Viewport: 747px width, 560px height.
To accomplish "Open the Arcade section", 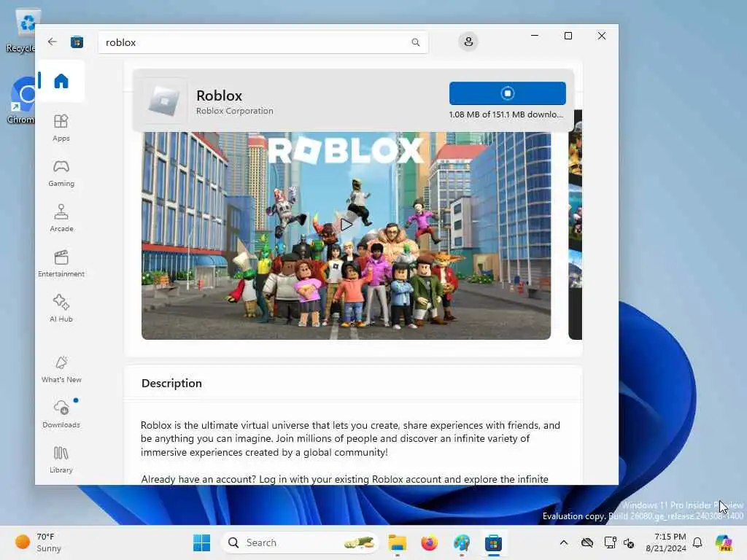I will tap(61, 218).
